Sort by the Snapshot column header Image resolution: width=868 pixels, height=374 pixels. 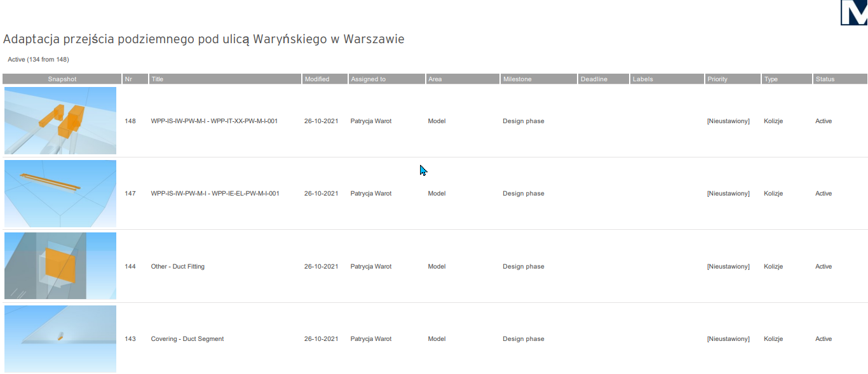click(x=62, y=79)
